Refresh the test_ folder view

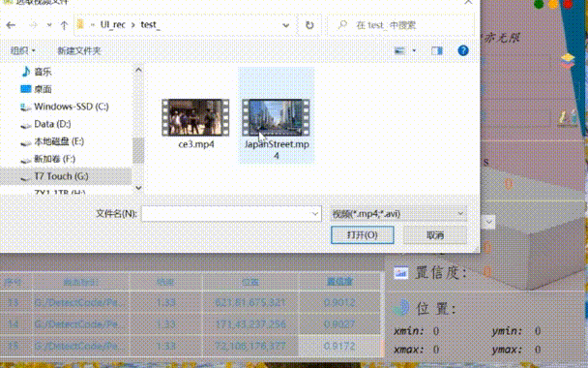pos(309,25)
